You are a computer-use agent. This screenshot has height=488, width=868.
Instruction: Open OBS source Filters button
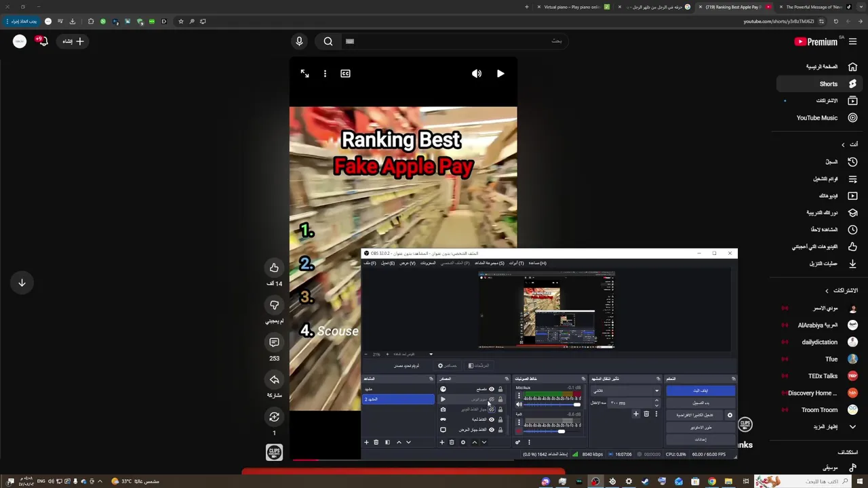479,366
